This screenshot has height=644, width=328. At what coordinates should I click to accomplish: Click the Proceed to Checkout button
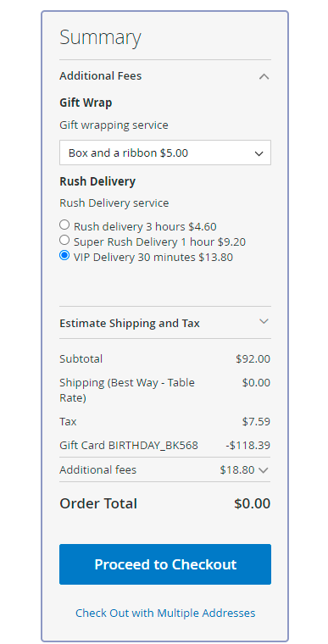165,564
